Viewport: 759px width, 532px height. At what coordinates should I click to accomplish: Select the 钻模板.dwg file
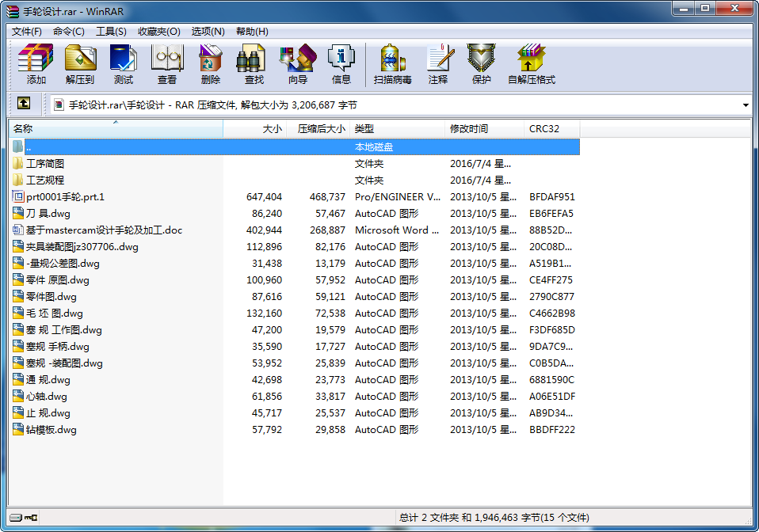tap(51, 430)
